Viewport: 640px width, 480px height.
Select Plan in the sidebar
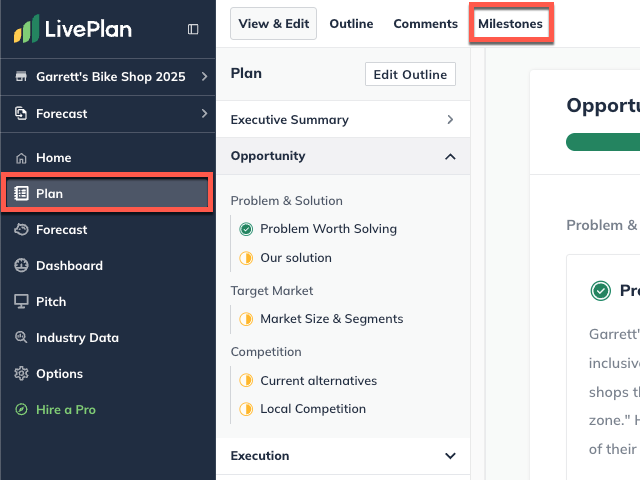[x=107, y=193]
